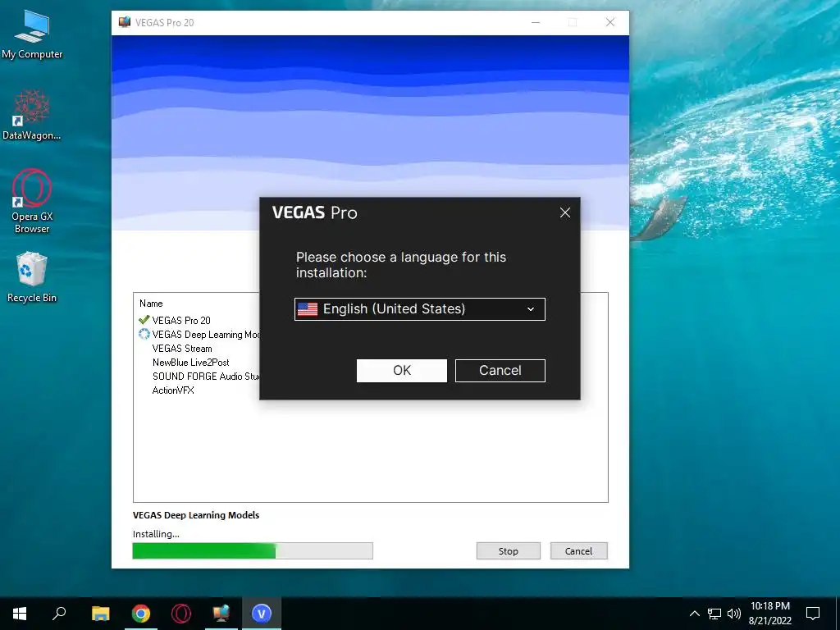840x630 pixels.
Task: Click spinner icon beside Deep Learning Models
Action: coord(144,335)
